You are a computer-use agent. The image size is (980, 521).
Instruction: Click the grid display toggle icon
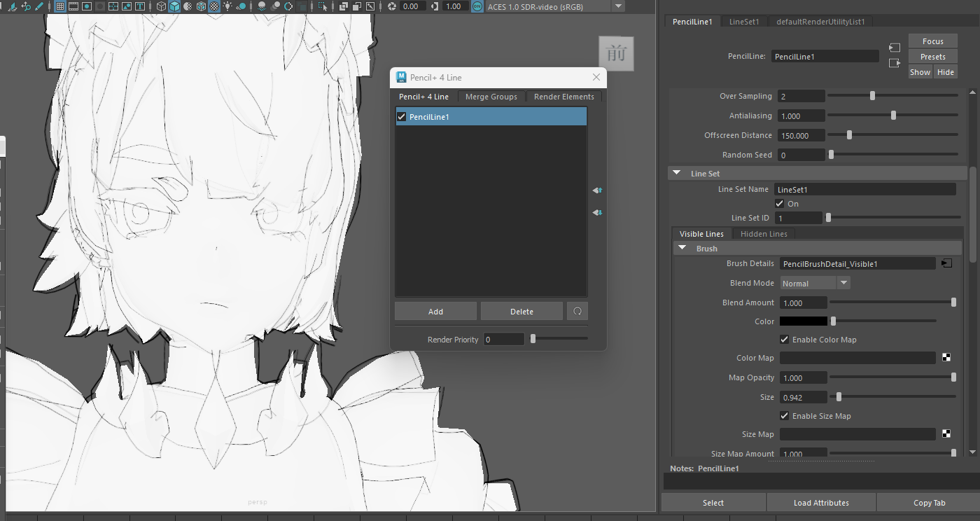click(59, 6)
